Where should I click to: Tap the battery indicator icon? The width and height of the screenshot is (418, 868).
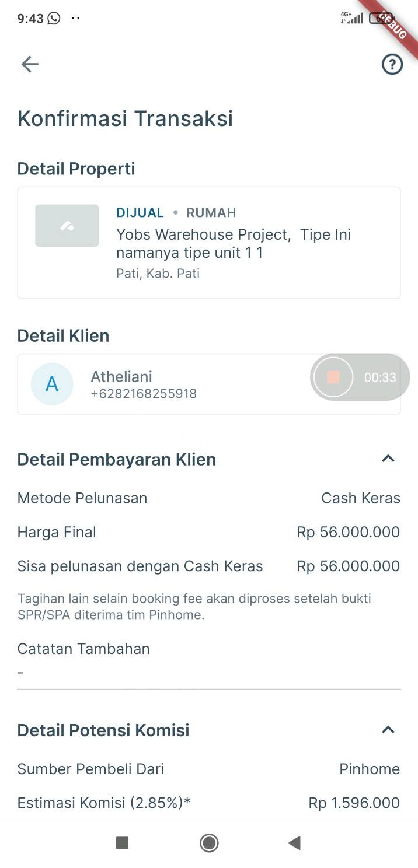(379, 19)
